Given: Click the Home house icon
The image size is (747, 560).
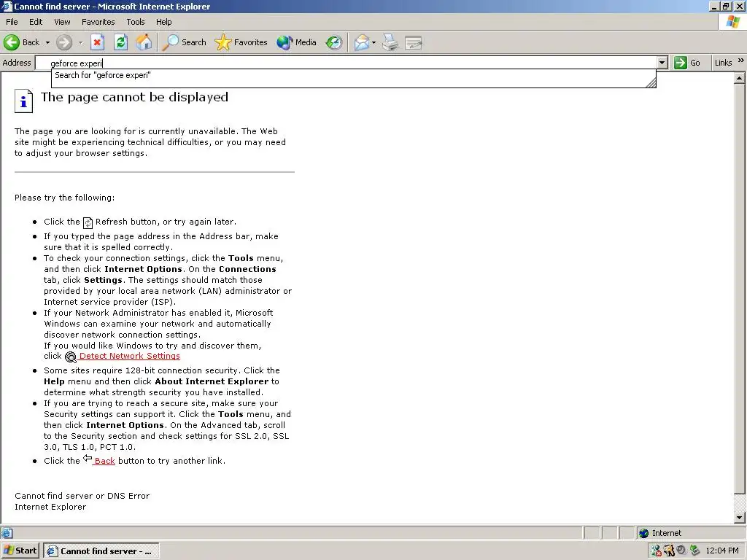Looking at the screenshot, I should pyautogui.click(x=144, y=42).
